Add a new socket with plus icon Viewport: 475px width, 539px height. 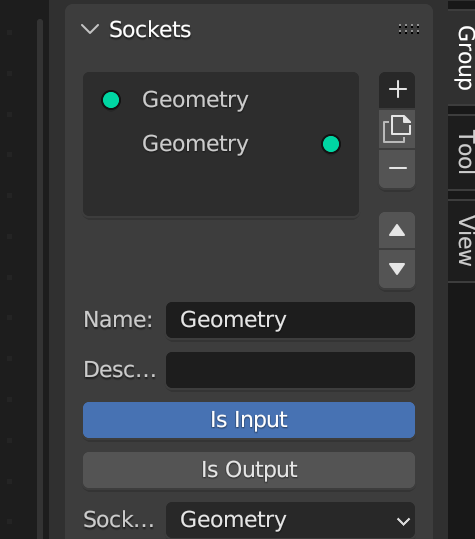click(397, 90)
